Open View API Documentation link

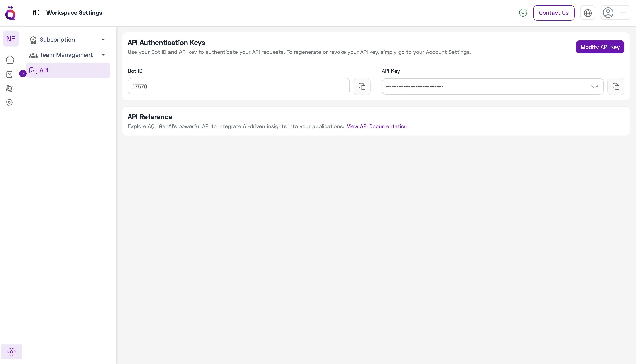click(x=377, y=126)
